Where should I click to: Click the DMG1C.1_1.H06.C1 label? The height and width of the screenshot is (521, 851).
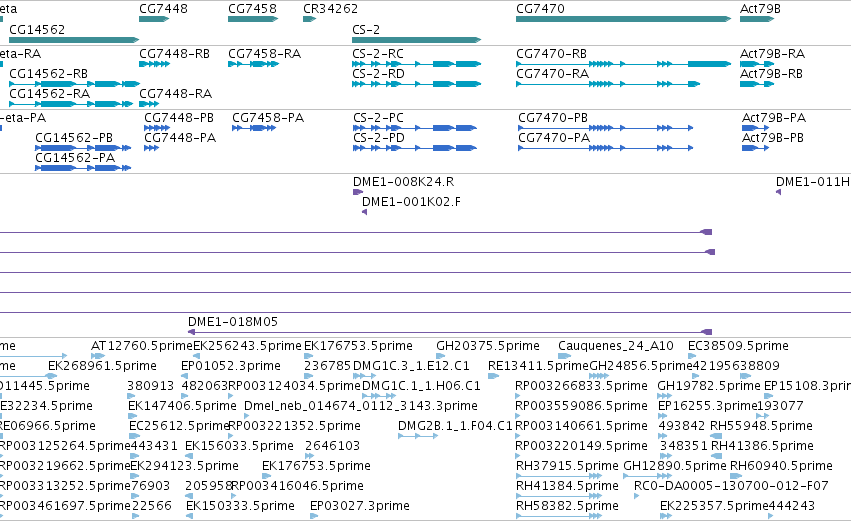(x=421, y=386)
